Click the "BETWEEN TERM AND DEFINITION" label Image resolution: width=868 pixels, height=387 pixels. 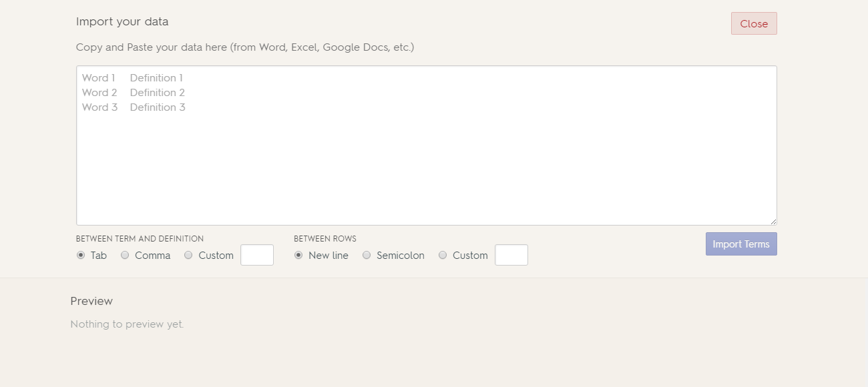click(x=140, y=239)
